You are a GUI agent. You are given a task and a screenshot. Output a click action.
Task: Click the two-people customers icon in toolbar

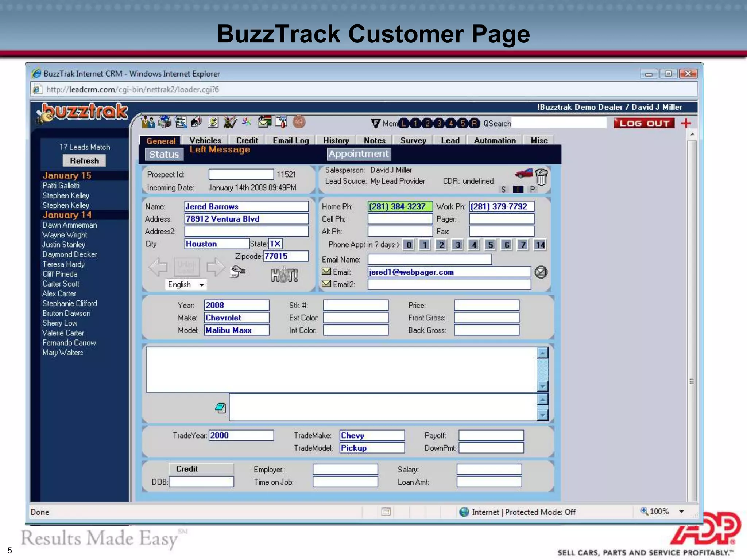point(148,122)
